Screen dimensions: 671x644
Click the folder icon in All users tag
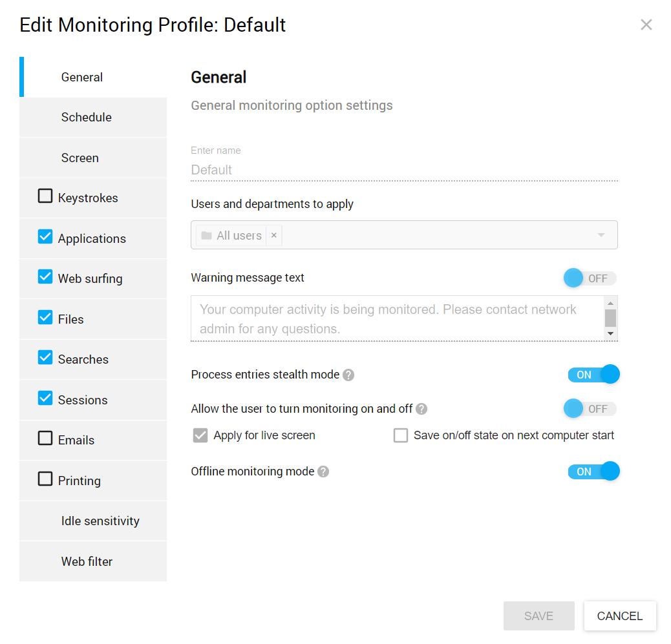(206, 236)
